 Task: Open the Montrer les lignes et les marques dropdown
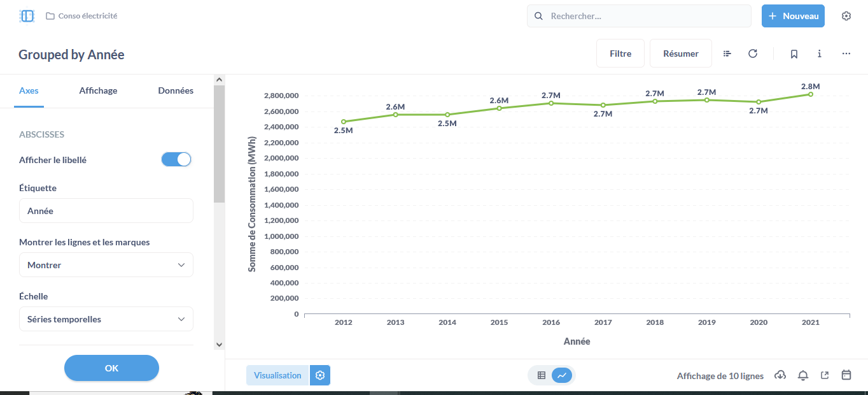(x=106, y=264)
